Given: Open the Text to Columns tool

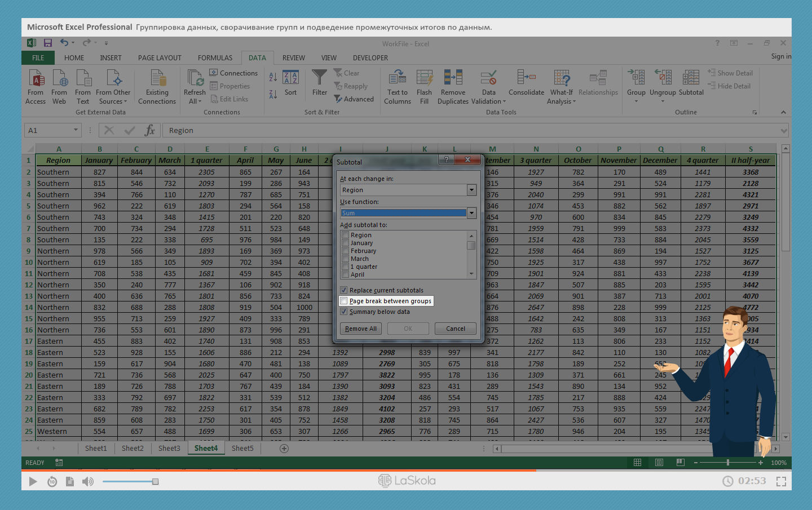Looking at the screenshot, I should [398, 78].
